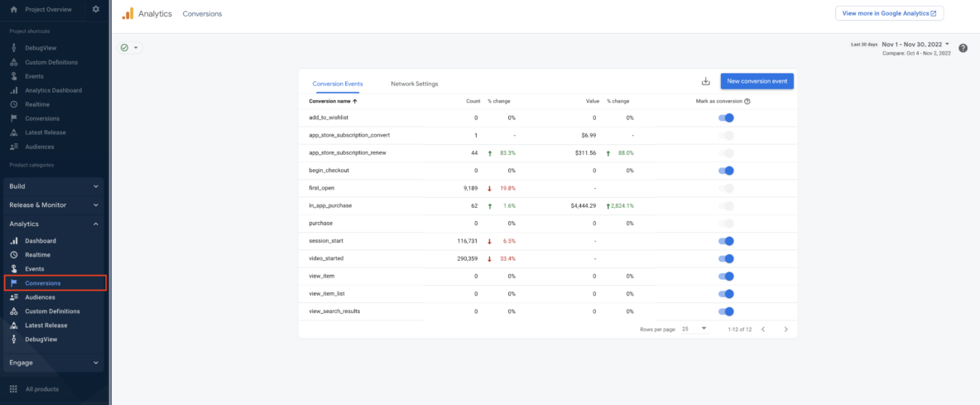Open the Rows per page dropdown
Screen dimensions: 980x405
694,329
